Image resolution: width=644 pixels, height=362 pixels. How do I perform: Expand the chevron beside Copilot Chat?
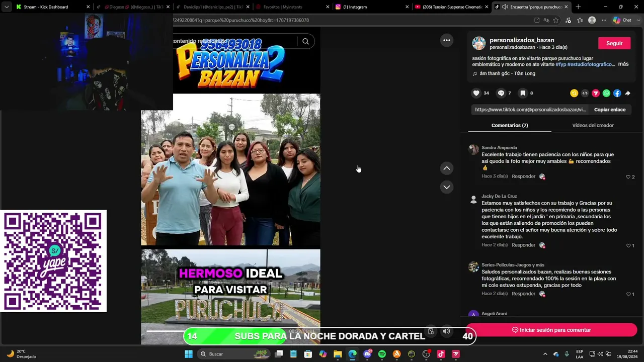638,20
